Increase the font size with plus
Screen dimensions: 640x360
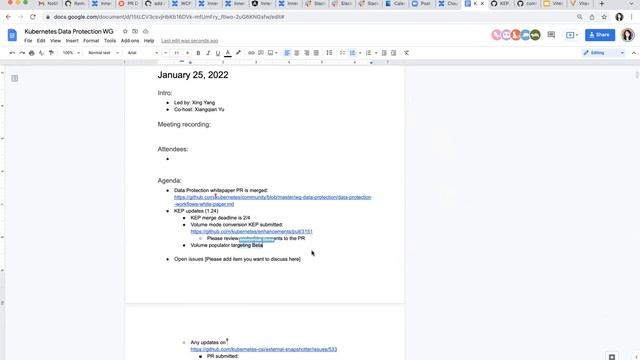click(x=187, y=53)
